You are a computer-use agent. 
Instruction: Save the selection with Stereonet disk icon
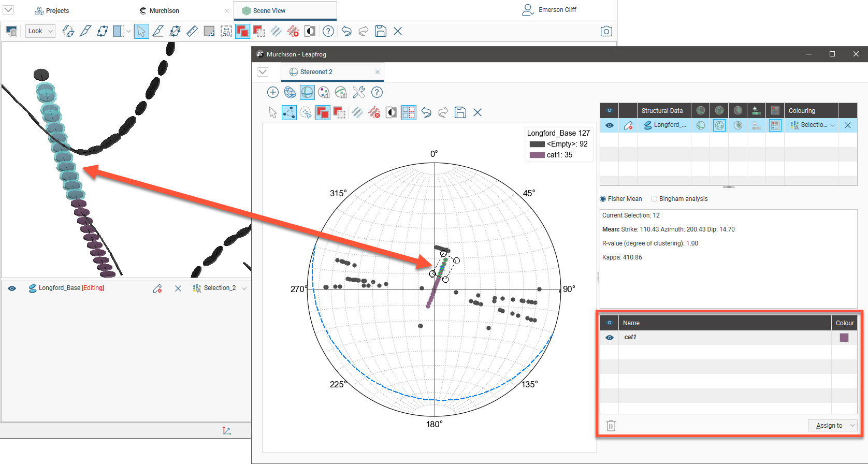(460, 112)
